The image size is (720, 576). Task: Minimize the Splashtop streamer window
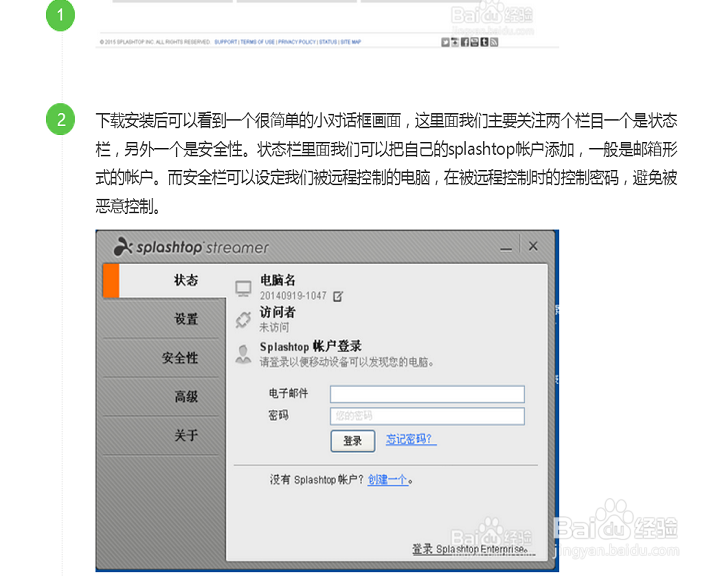(x=506, y=248)
